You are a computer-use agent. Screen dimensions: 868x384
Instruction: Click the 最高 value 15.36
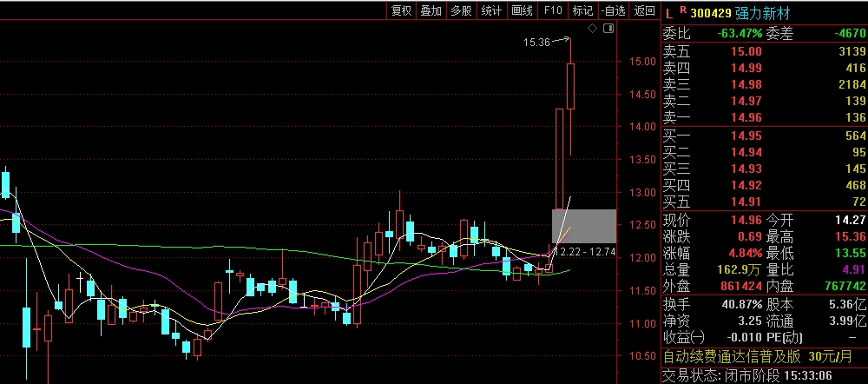click(x=851, y=237)
